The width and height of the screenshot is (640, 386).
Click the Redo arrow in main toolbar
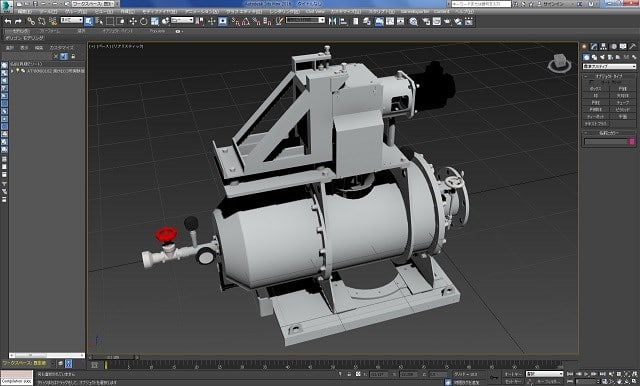18,21
